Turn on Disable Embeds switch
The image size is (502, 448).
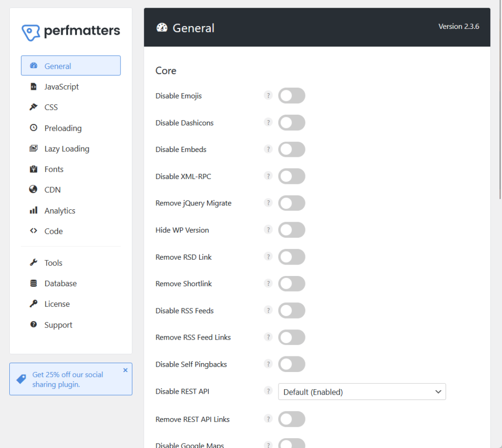point(292,149)
